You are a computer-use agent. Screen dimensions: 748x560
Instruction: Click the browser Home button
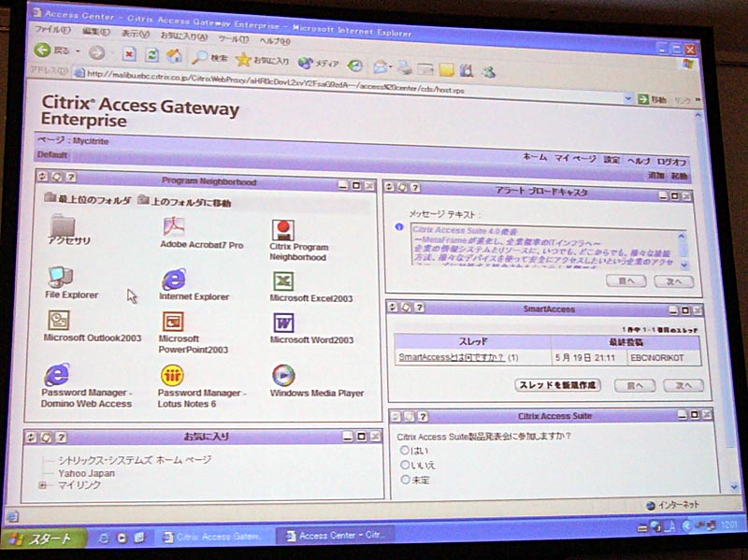[x=174, y=56]
